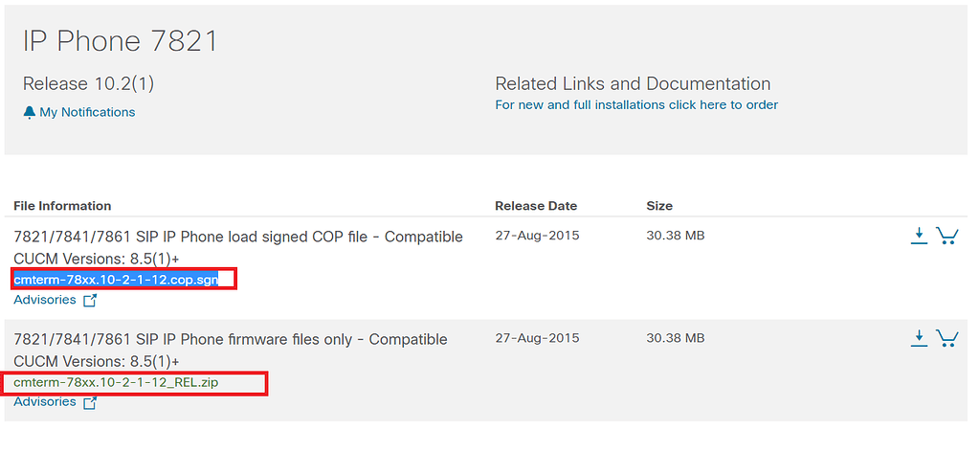Click the Size column header

click(x=659, y=206)
